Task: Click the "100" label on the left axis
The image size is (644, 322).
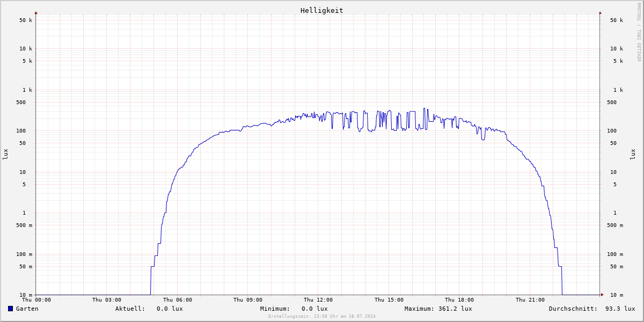Action: coord(21,131)
